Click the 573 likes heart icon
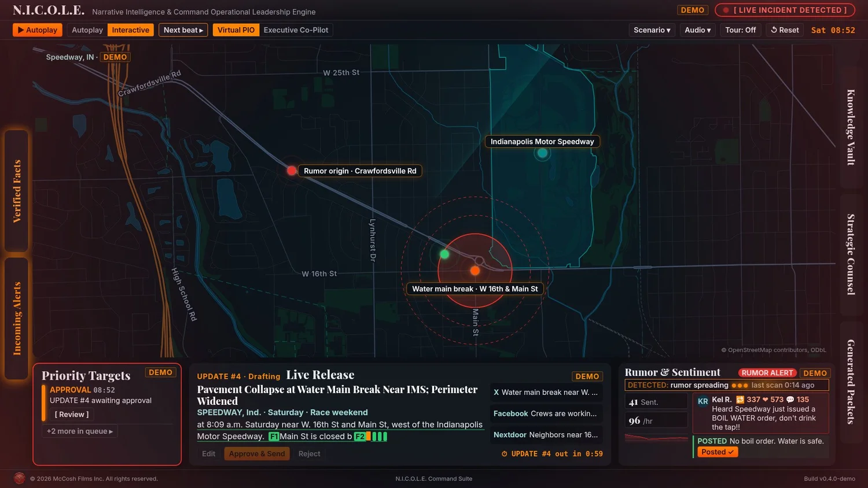The width and height of the screenshot is (868, 488). tap(765, 400)
